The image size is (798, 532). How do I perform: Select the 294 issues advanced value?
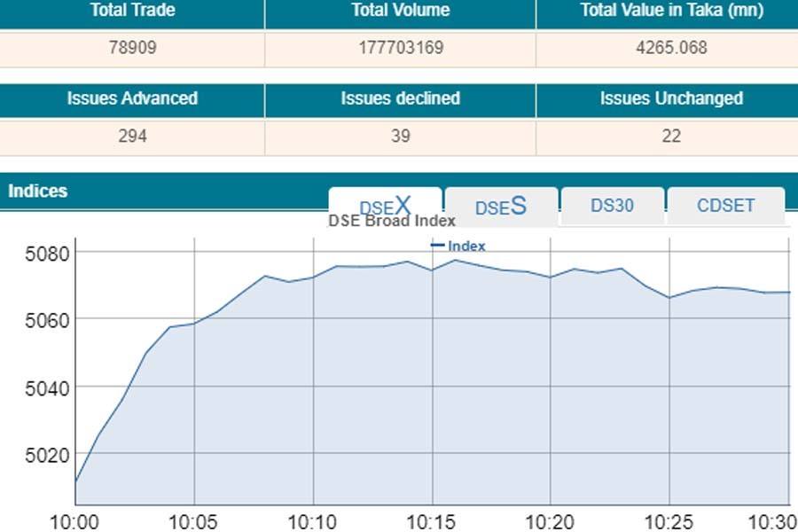pyautogui.click(x=132, y=136)
